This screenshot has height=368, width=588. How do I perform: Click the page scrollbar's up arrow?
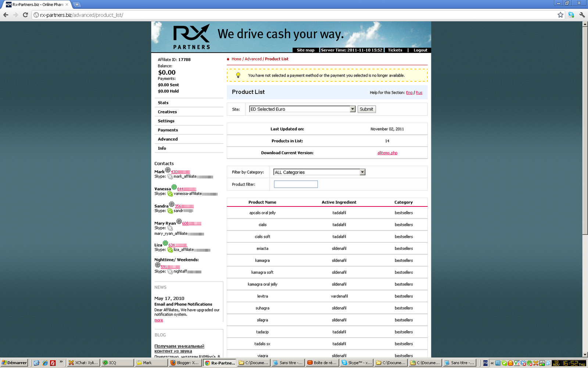585,24
